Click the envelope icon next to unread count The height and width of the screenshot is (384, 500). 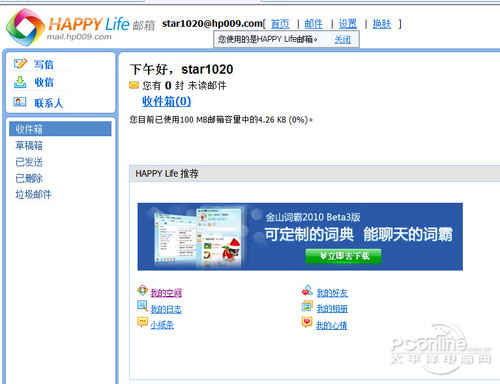coord(134,86)
